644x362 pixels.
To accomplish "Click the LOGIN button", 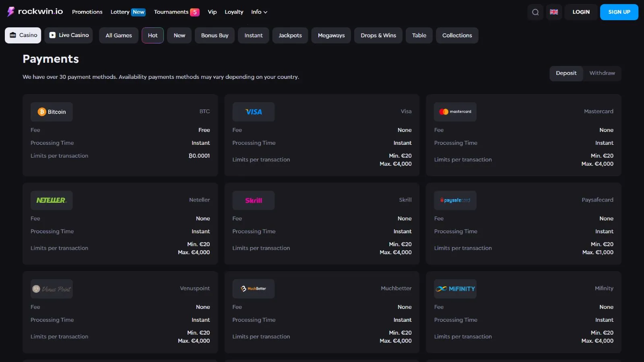I will 581,12.
